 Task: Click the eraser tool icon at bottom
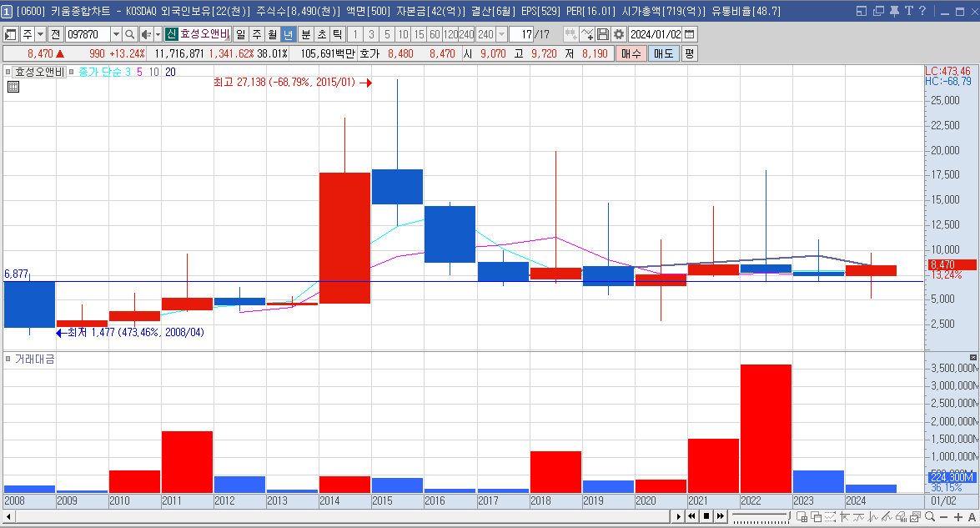click(902, 517)
